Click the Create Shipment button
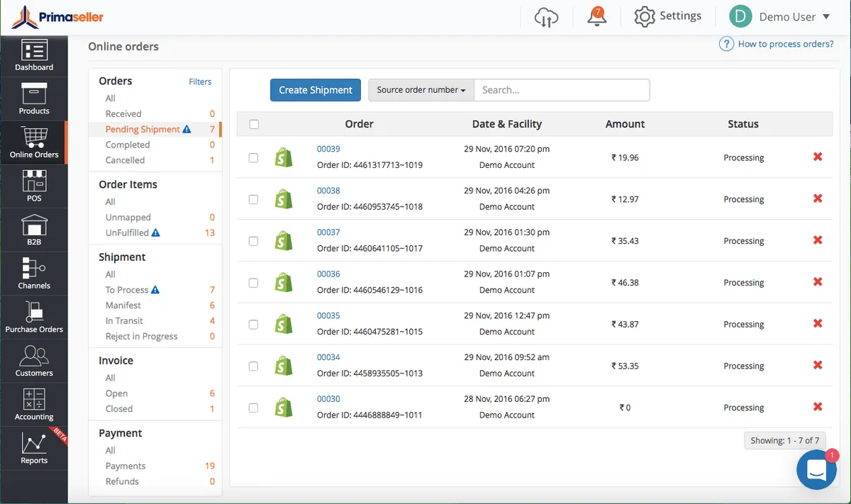This screenshot has height=504, width=851. tap(315, 90)
